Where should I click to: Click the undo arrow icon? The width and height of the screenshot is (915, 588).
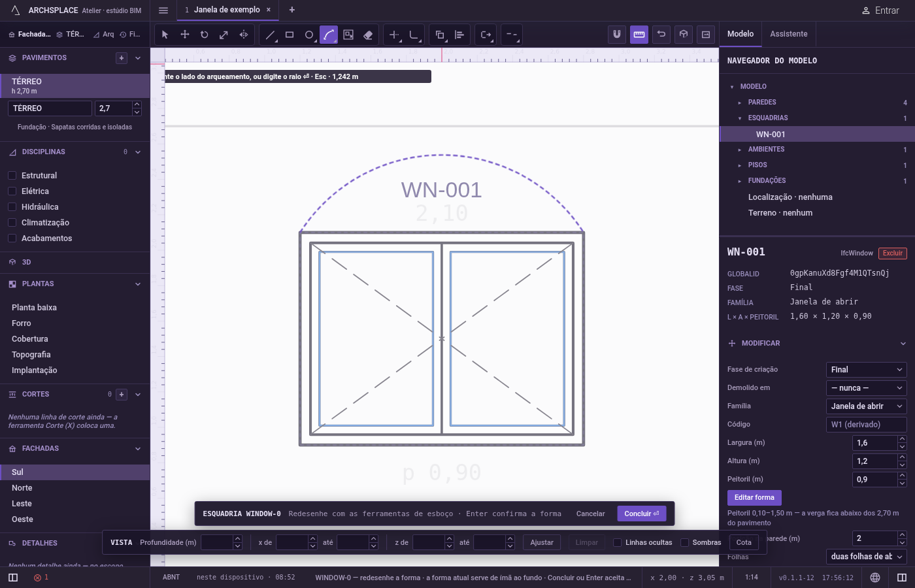(661, 35)
